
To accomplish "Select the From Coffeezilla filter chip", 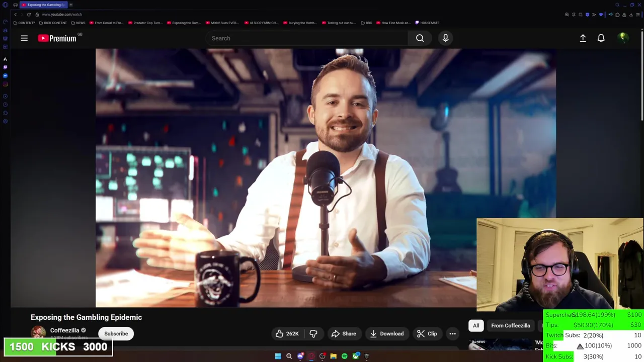I will 510,326.
